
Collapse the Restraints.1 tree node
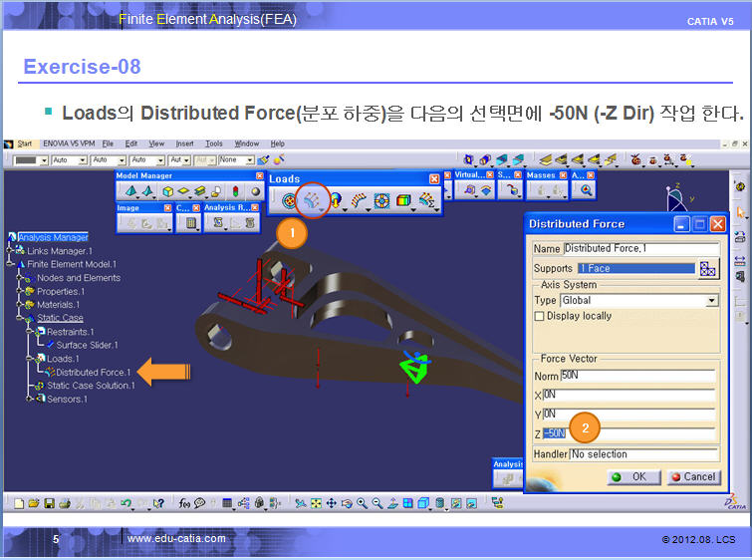(x=29, y=331)
